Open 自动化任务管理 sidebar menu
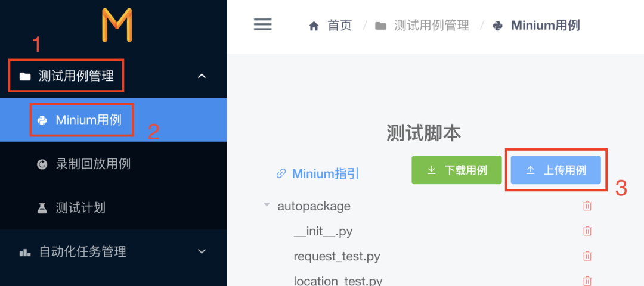Screen dimensions: 644x286 tap(113, 251)
